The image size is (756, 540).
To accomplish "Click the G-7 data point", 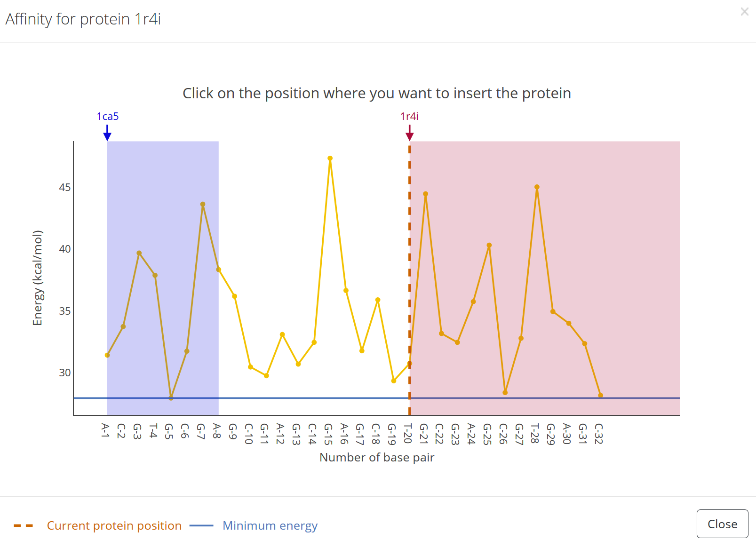I will [x=203, y=204].
